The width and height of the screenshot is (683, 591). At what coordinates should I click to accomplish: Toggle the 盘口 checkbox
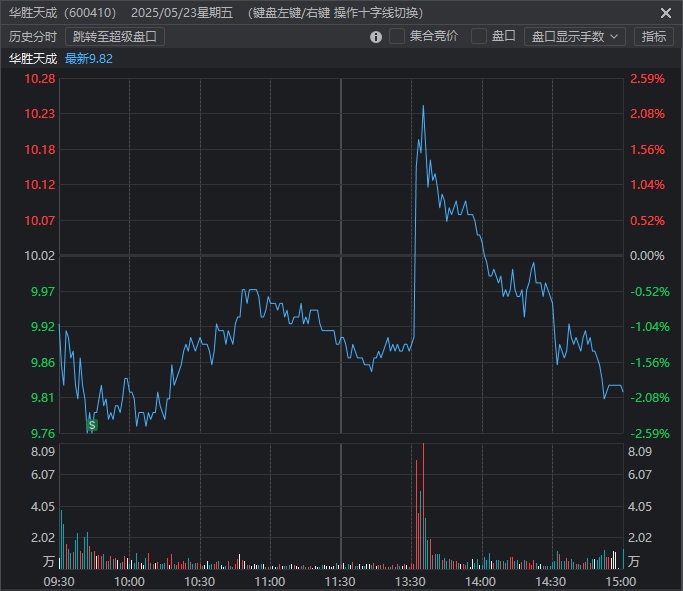(x=479, y=36)
